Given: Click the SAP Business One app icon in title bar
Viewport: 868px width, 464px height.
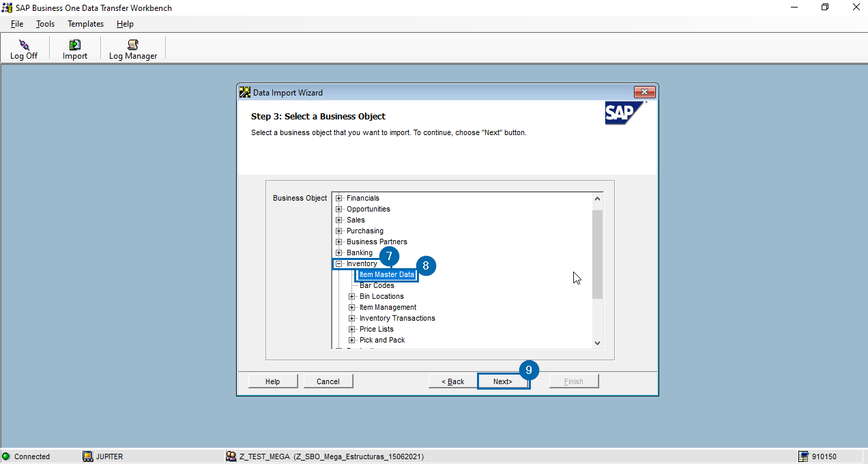Looking at the screenshot, I should [7, 8].
